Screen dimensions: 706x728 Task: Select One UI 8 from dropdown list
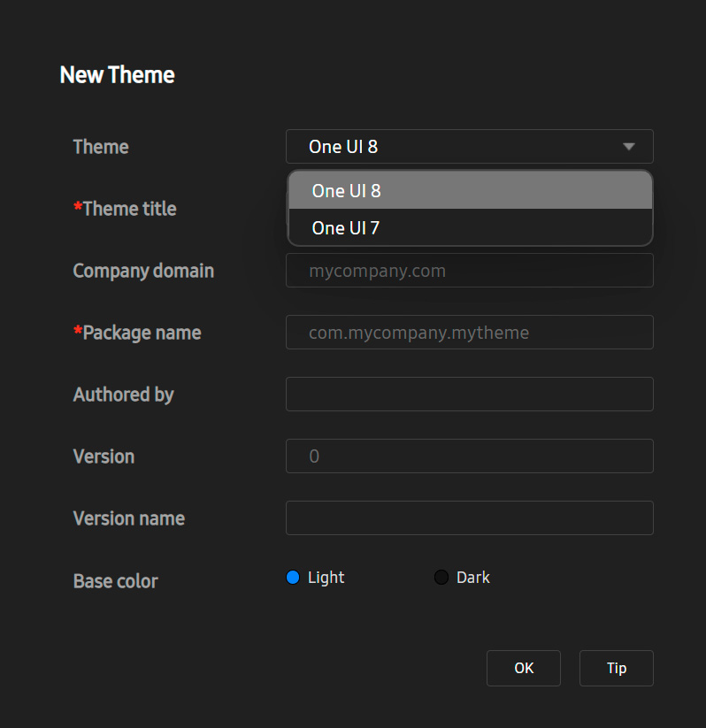coord(470,190)
